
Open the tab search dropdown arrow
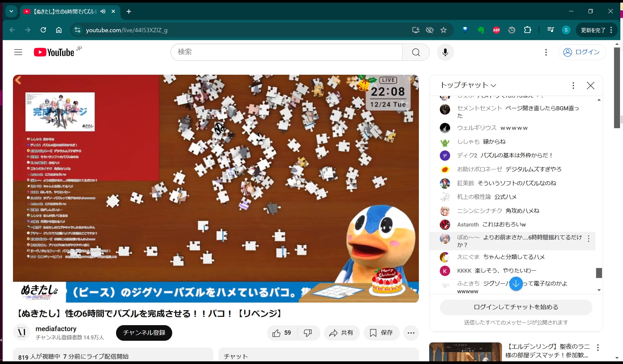coord(11,11)
